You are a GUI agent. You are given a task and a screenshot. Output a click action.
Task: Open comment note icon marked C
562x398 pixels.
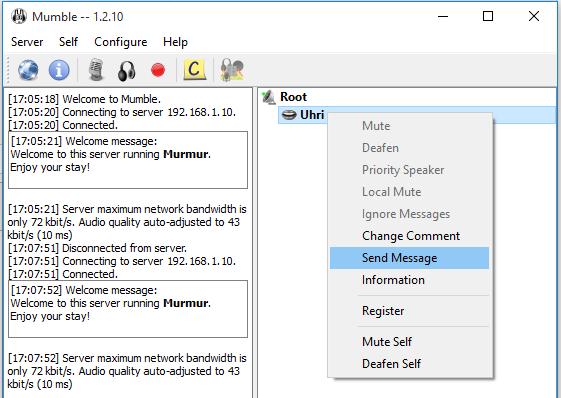195,69
